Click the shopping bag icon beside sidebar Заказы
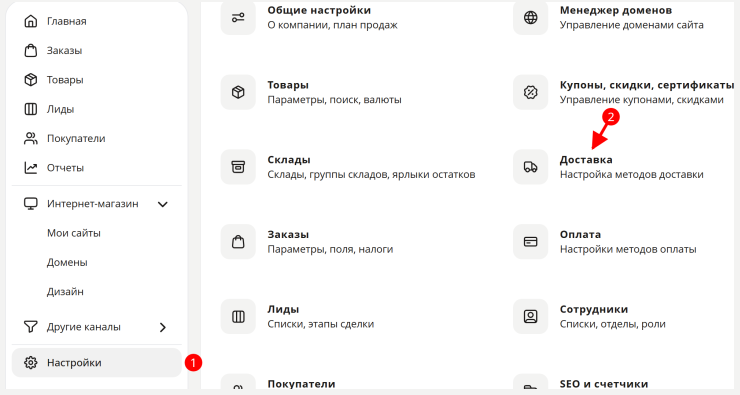This screenshot has height=395, width=740. point(31,50)
